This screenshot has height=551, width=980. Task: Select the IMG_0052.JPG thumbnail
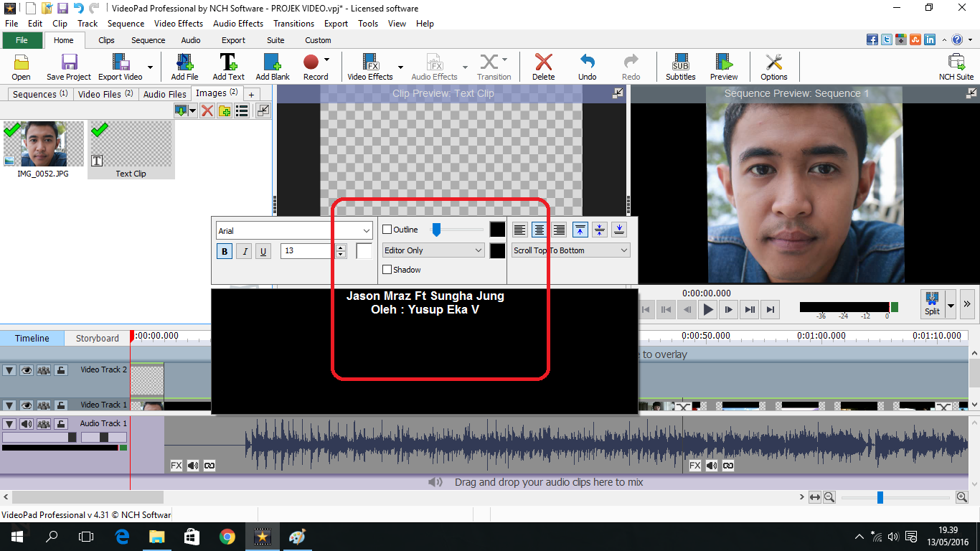coord(44,144)
